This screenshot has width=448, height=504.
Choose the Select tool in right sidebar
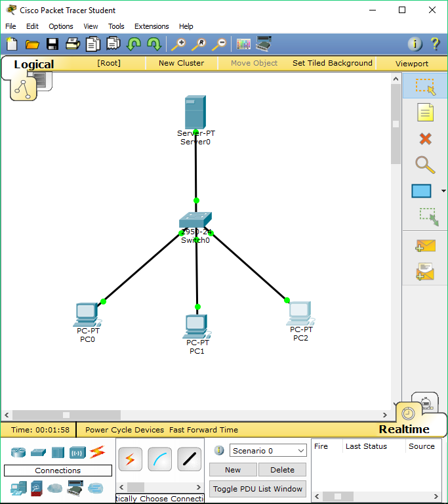425,86
